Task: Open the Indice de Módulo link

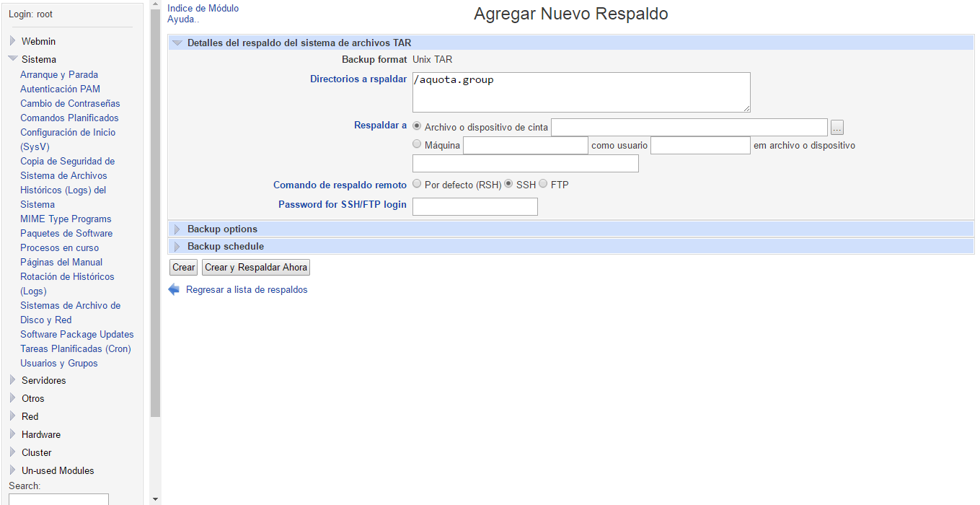Action: pos(203,8)
